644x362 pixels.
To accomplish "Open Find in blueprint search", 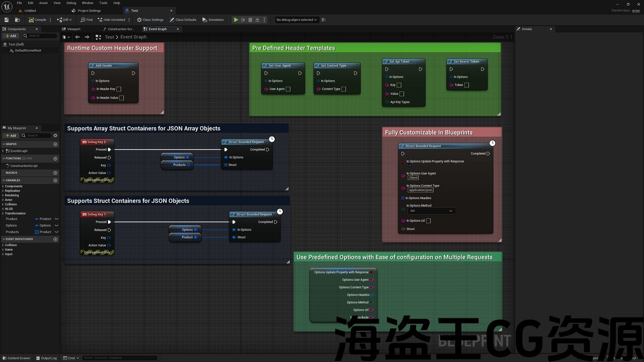I will (x=87, y=20).
